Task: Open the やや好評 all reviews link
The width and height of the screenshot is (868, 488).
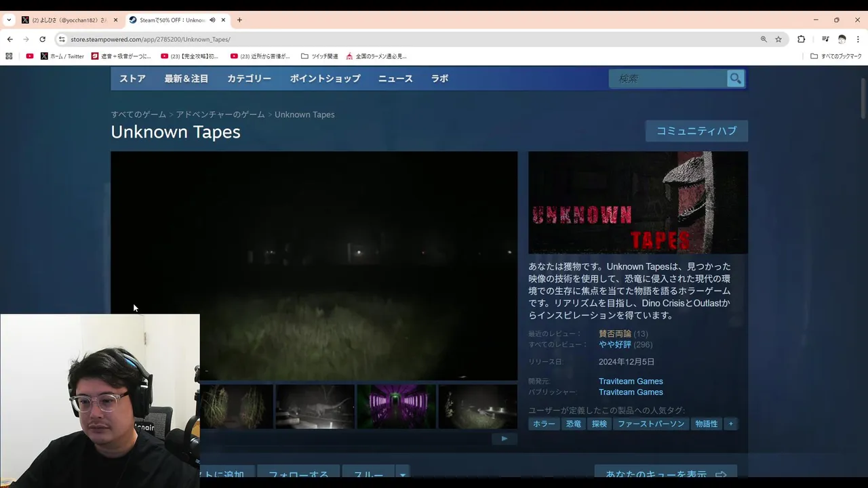Action: coord(615,344)
